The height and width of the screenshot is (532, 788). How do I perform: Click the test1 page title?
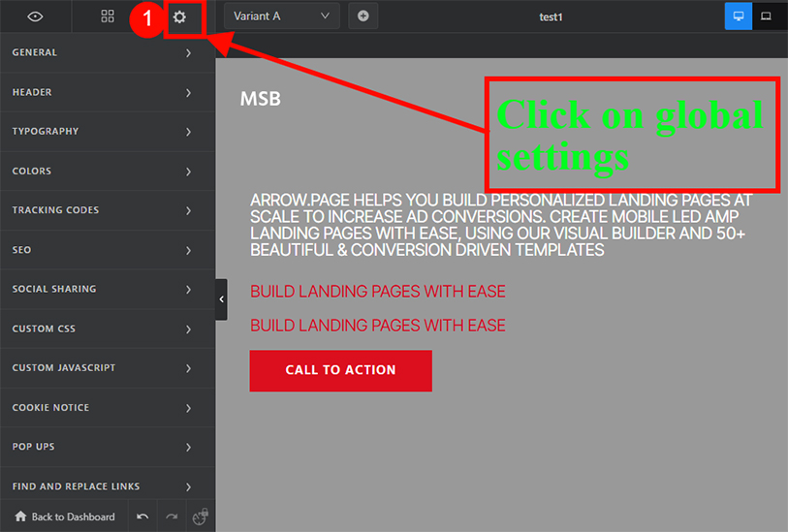point(551,17)
